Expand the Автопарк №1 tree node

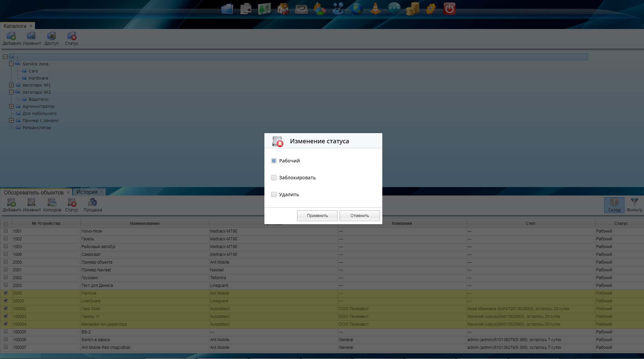[11, 85]
